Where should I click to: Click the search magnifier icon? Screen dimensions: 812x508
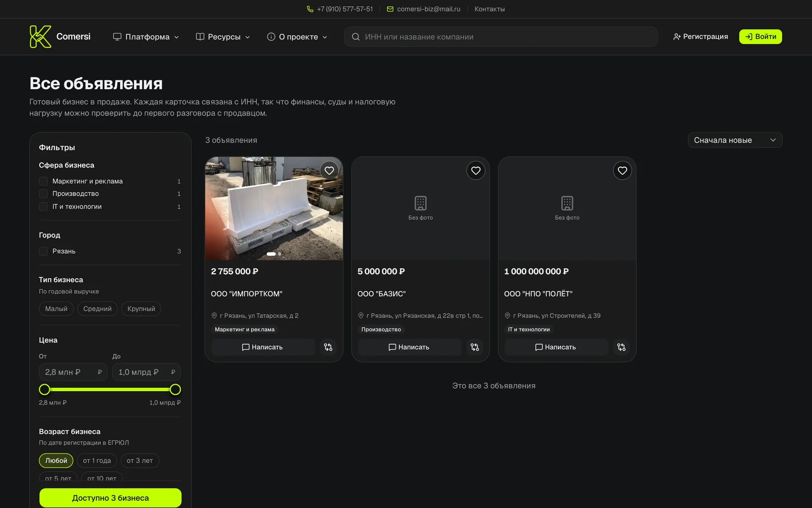356,37
